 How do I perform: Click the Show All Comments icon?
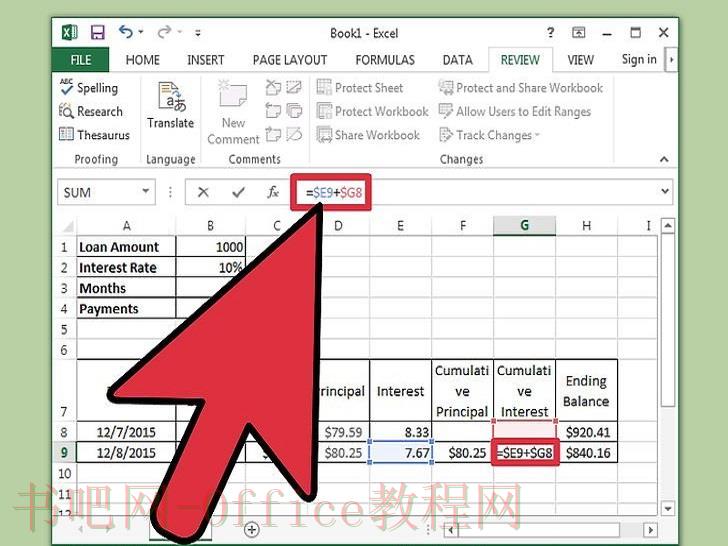[x=294, y=111]
